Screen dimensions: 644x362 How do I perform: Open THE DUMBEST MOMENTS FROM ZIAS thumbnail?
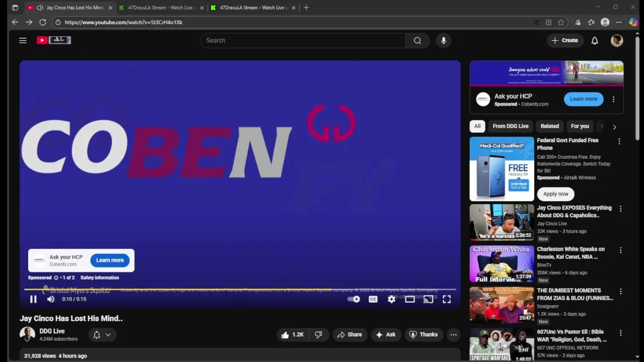[x=502, y=305]
